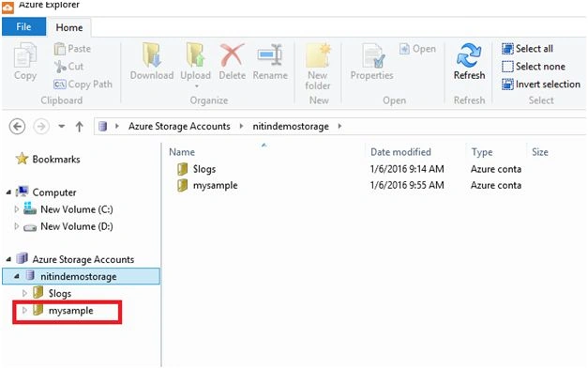
Task: Expand the mysample tree node
Action: (24, 311)
